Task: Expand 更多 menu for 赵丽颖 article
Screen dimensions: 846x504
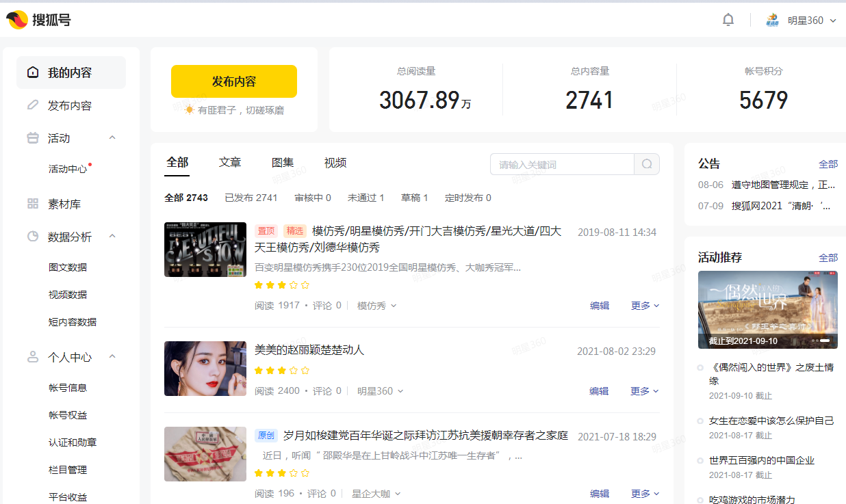Action: [644, 391]
